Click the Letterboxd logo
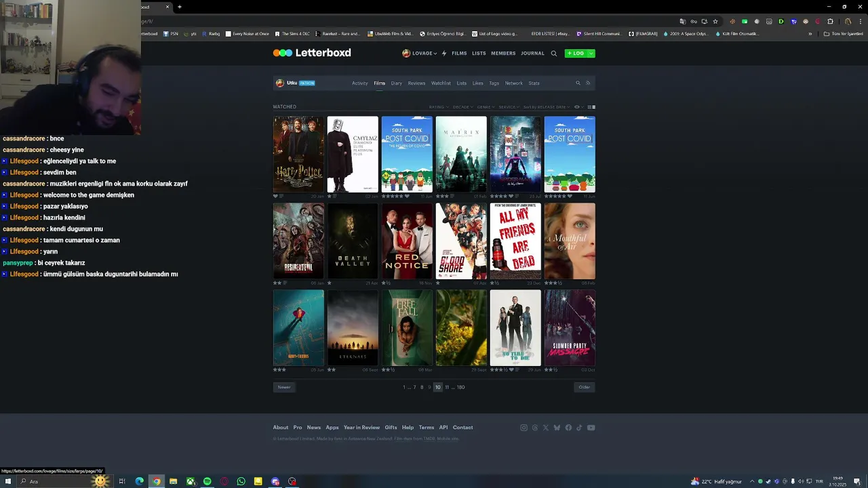This screenshot has height=488, width=868. [x=312, y=53]
